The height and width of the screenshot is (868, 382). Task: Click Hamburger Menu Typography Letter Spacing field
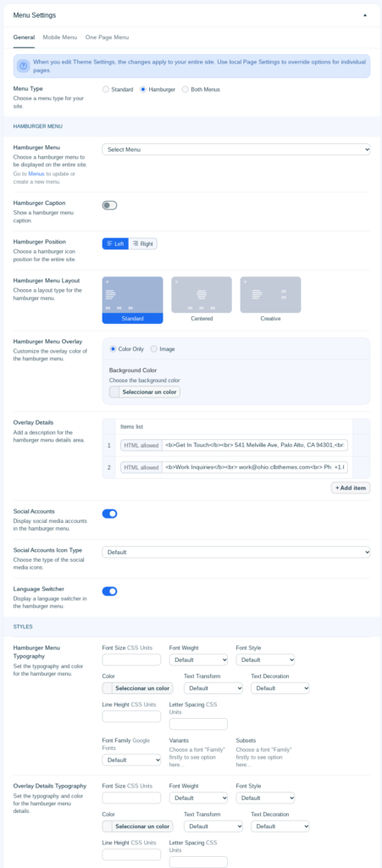pos(198,724)
